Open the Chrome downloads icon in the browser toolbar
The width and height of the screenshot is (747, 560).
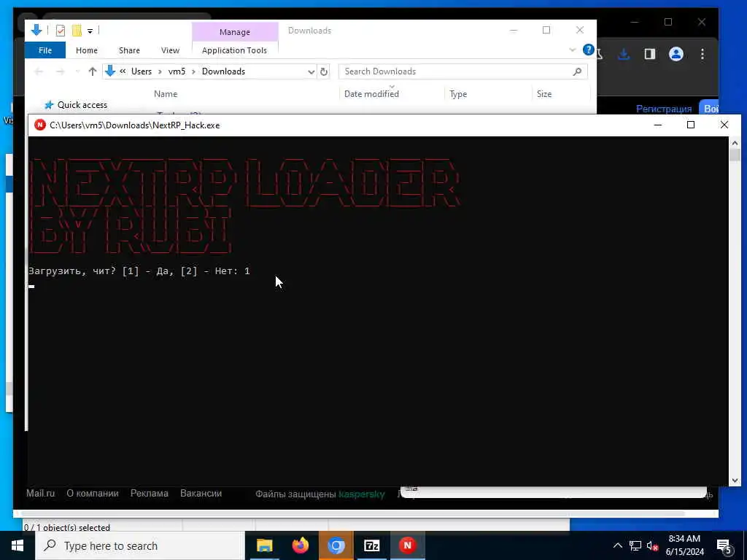tap(624, 54)
